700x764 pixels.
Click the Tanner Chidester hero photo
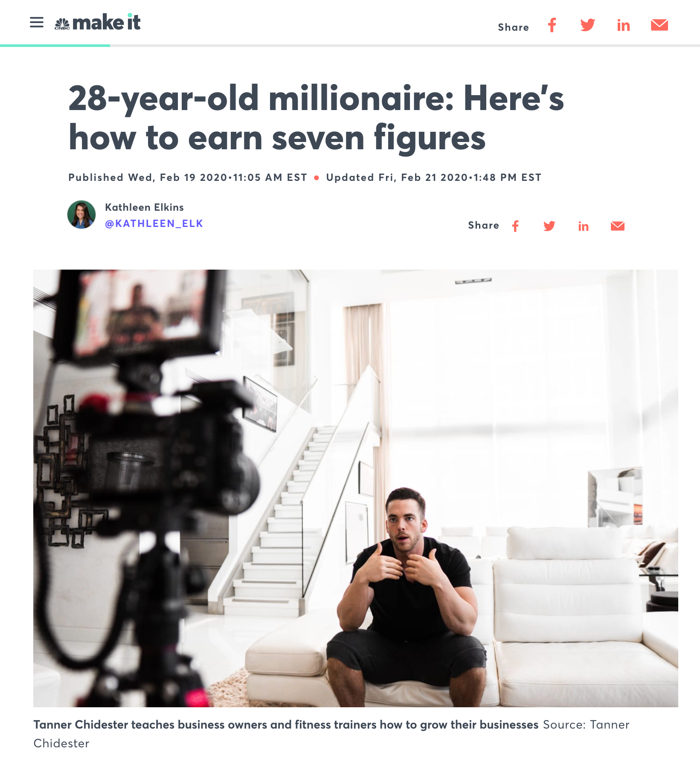(x=356, y=488)
